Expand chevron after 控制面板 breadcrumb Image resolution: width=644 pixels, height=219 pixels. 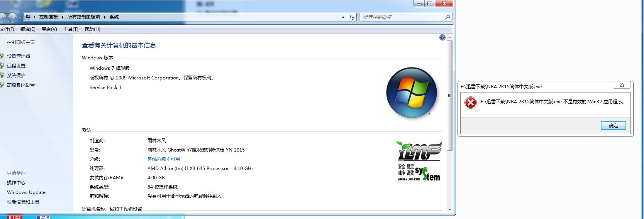[x=63, y=17]
